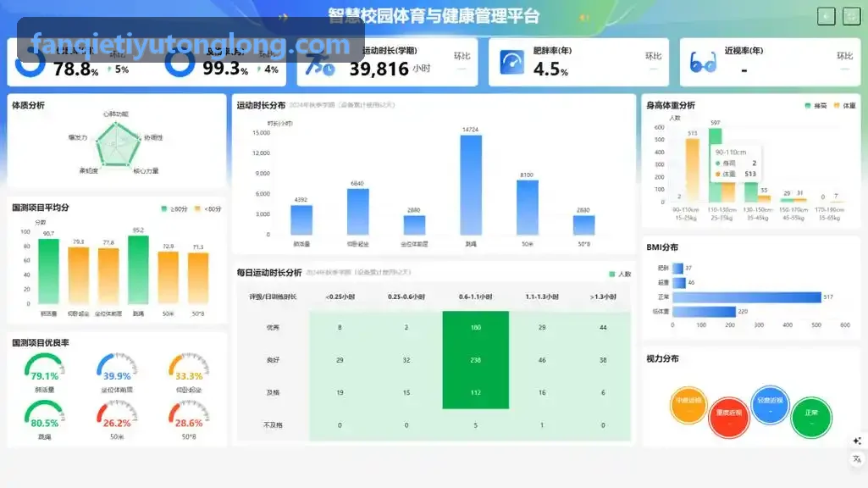Select the 8100 bar in 运动时长分布 chart
868x488 pixels.
(x=527, y=208)
